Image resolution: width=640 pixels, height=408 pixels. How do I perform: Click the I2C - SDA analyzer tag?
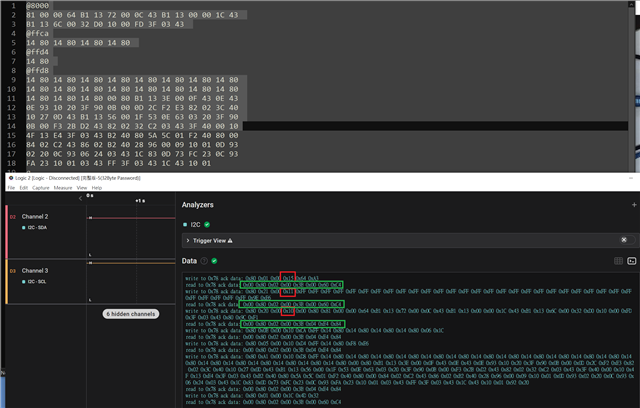(x=35, y=228)
